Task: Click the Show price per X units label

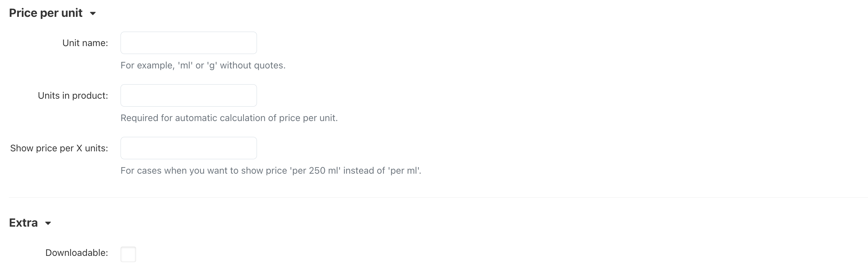Action: (x=59, y=148)
